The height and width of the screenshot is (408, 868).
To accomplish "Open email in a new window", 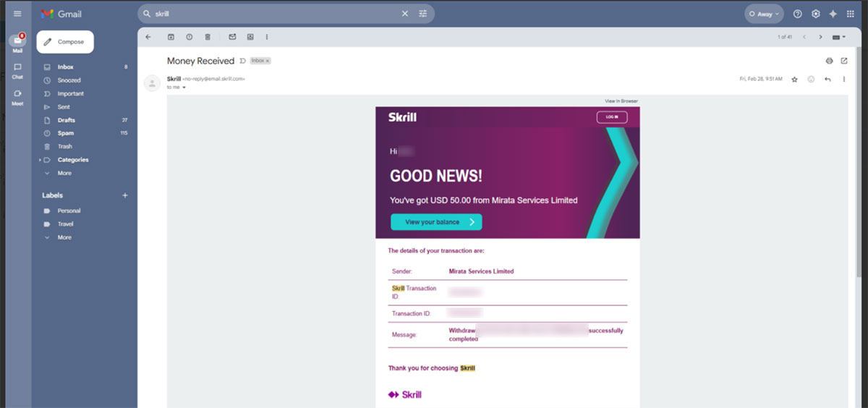I will coord(844,61).
